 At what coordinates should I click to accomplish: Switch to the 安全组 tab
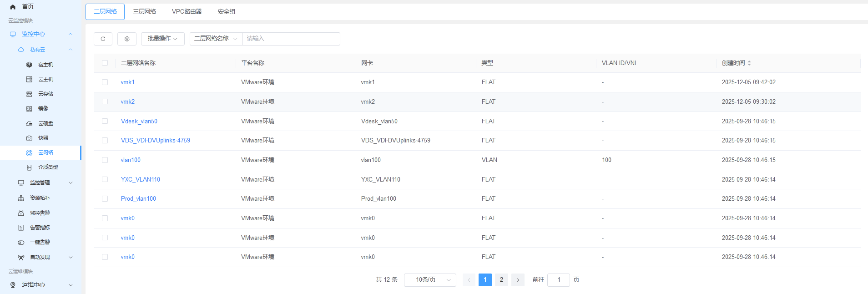(x=227, y=12)
